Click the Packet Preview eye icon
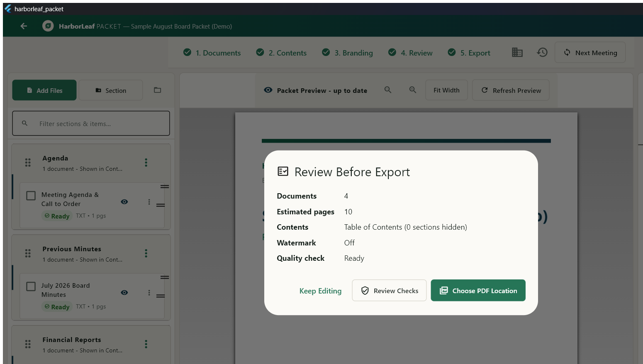Screen dimensions: 643x364 tap(268, 90)
